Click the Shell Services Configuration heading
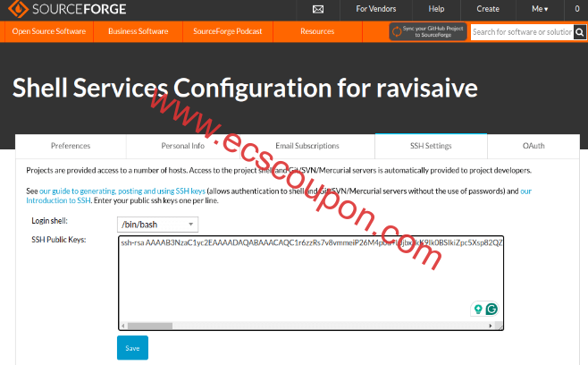This screenshot has width=588, height=365. pyautogui.click(x=245, y=89)
